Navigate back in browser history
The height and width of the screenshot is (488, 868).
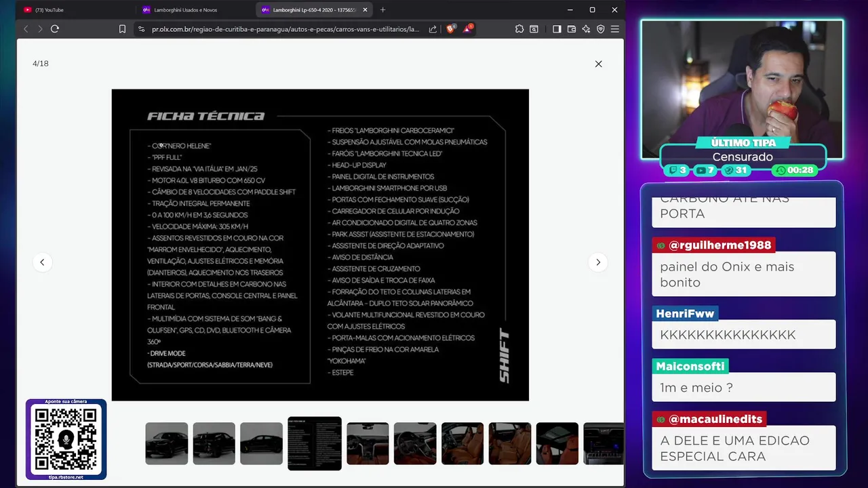[x=26, y=29]
